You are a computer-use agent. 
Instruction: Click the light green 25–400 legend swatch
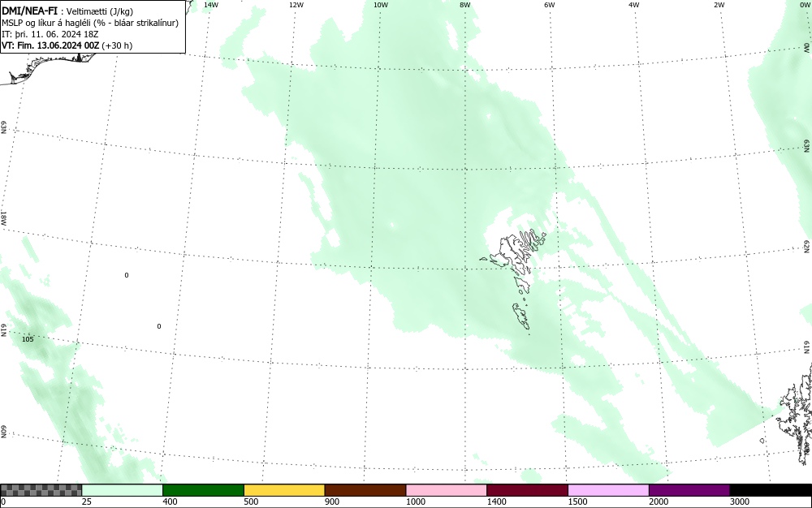[x=123, y=490]
